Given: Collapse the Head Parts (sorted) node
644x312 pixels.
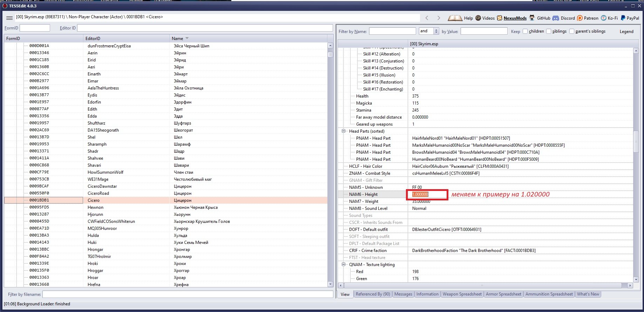Looking at the screenshot, I should click(344, 131).
